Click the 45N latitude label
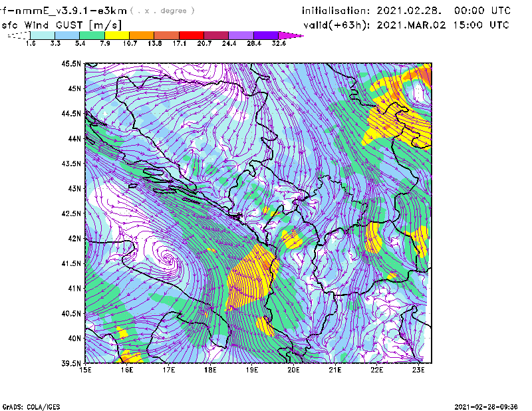This screenshot has height=411, width=532. click(74, 88)
